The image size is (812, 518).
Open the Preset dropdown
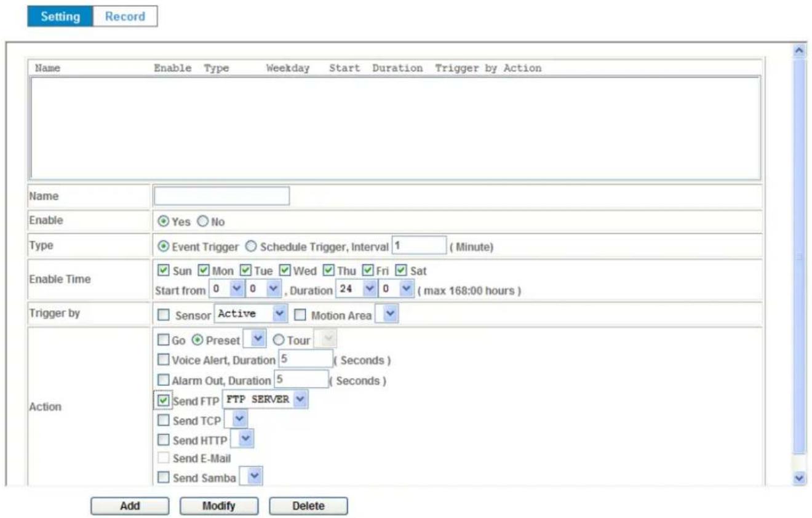(255, 339)
